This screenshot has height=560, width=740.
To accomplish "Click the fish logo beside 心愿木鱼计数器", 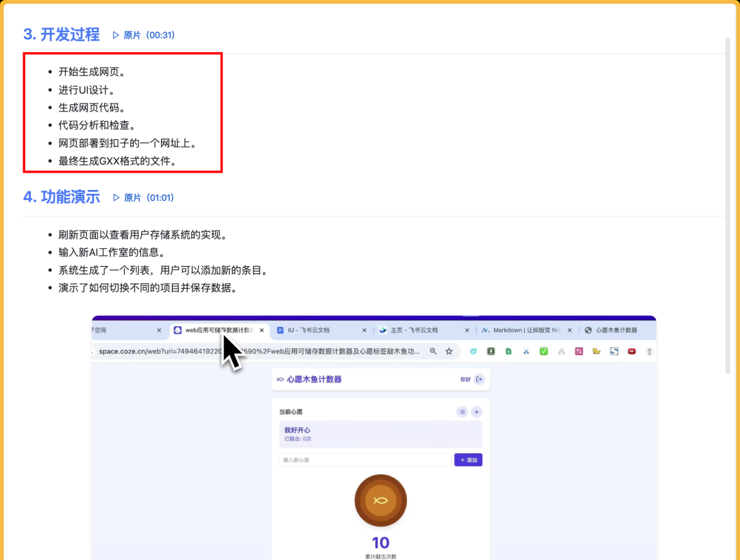I will point(280,379).
